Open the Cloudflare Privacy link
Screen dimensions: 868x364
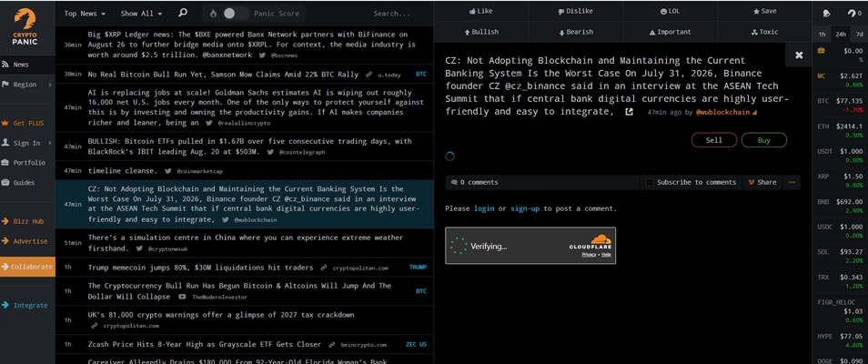tap(589, 254)
